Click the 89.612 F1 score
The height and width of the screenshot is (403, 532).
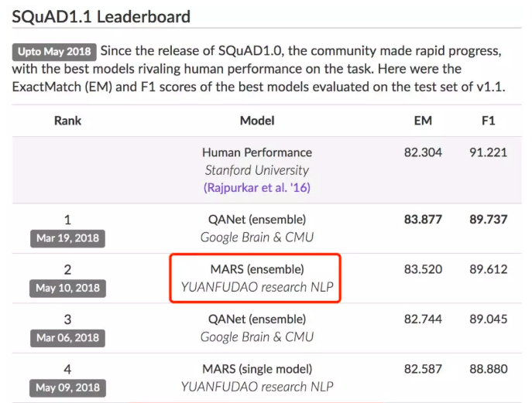[x=488, y=270]
